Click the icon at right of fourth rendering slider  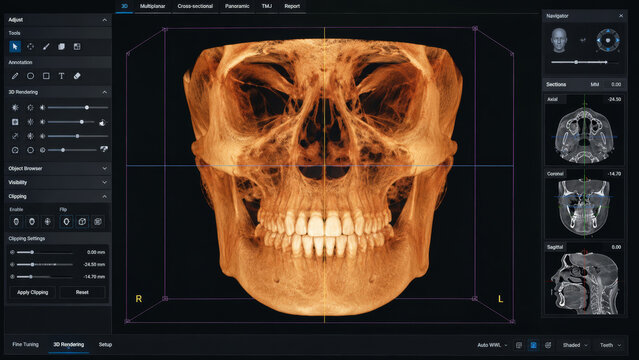(104, 149)
